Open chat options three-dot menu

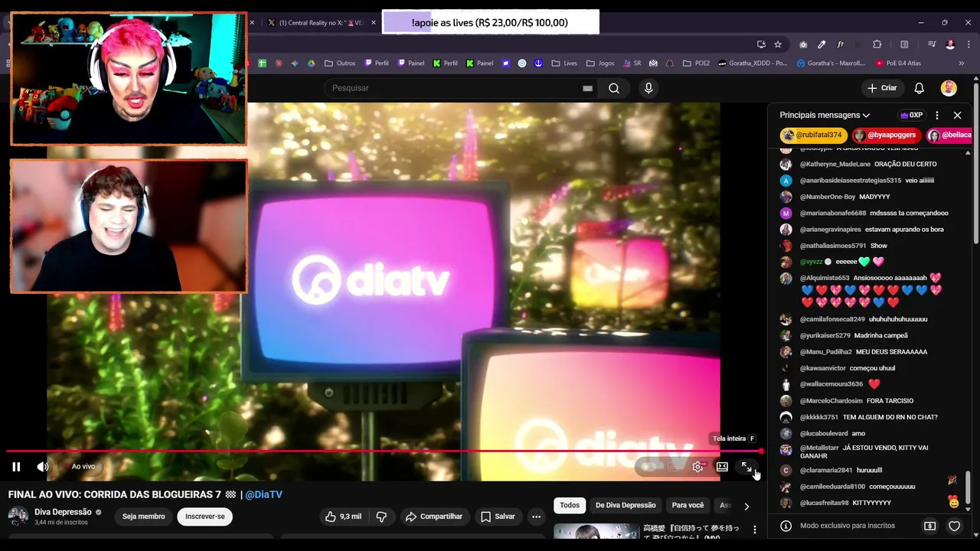(937, 115)
